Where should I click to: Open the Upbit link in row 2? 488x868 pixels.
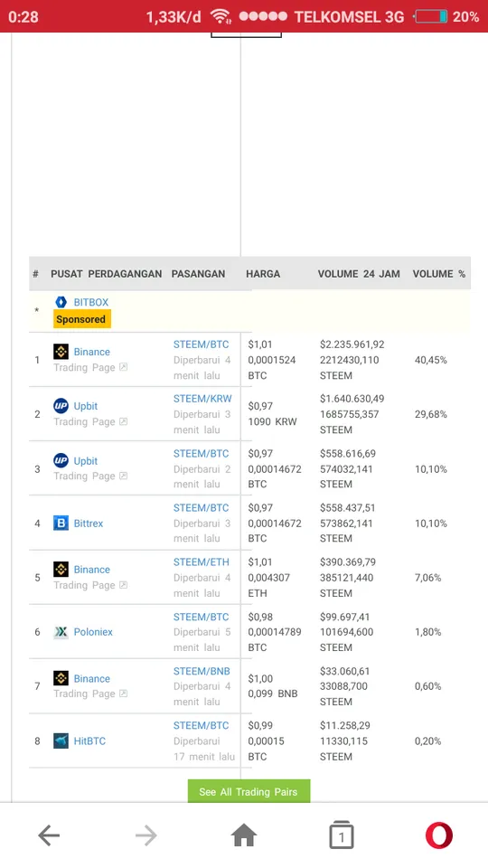point(86,406)
